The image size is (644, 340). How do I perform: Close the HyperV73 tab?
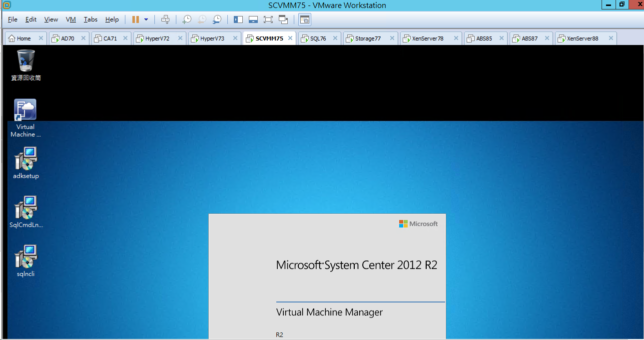235,38
